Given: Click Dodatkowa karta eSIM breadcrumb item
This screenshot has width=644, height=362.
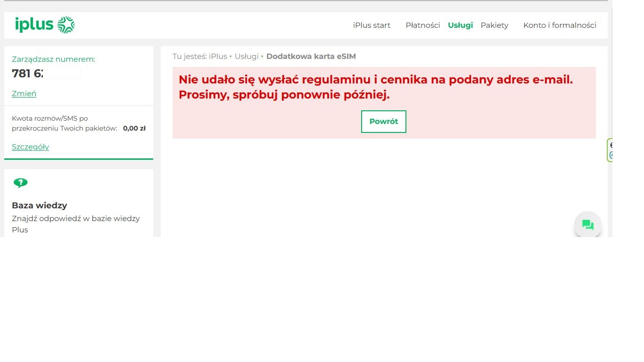Looking at the screenshot, I should (311, 57).
